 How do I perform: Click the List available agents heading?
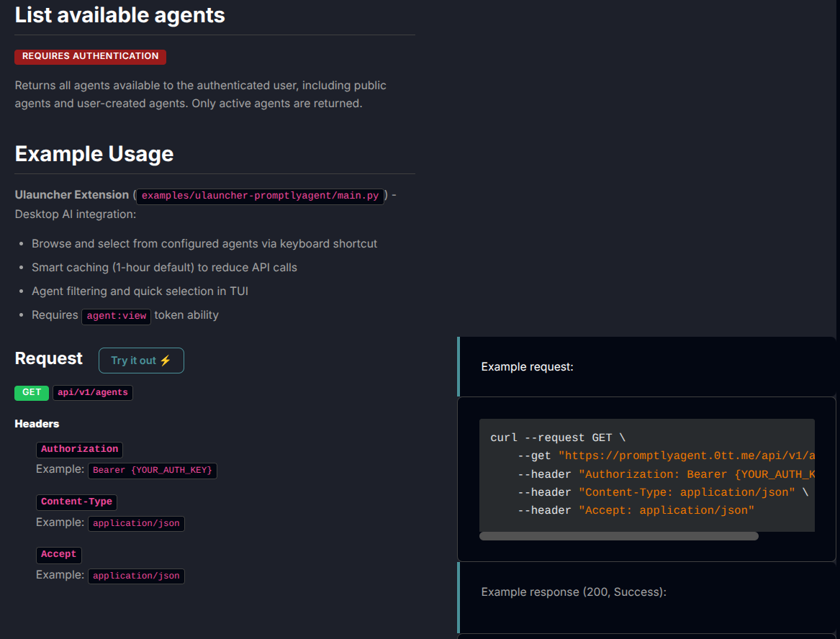(120, 15)
